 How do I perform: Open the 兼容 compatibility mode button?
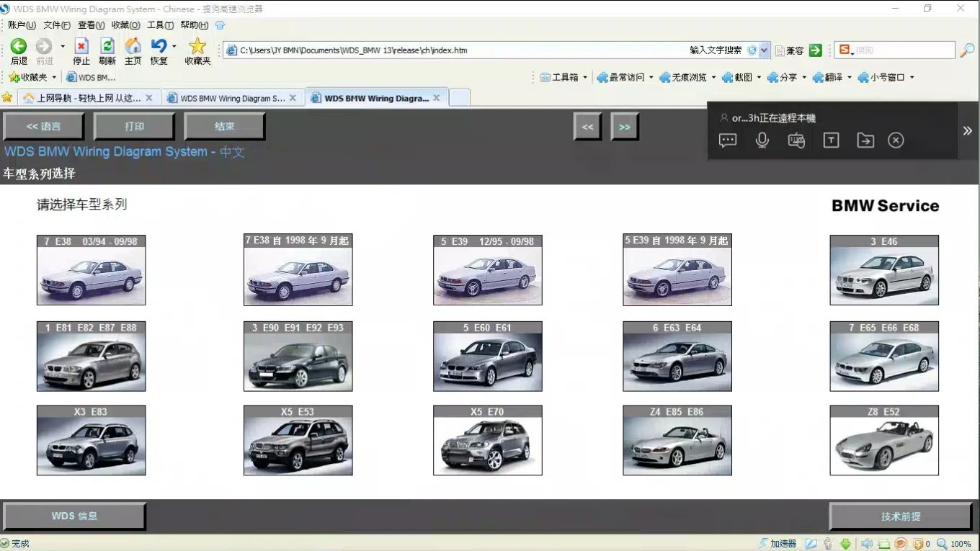[789, 50]
